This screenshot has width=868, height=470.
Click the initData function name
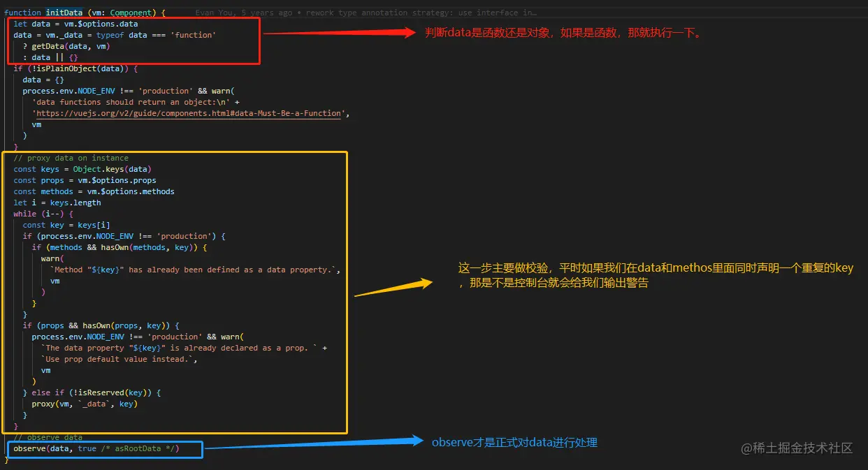point(64,13)
